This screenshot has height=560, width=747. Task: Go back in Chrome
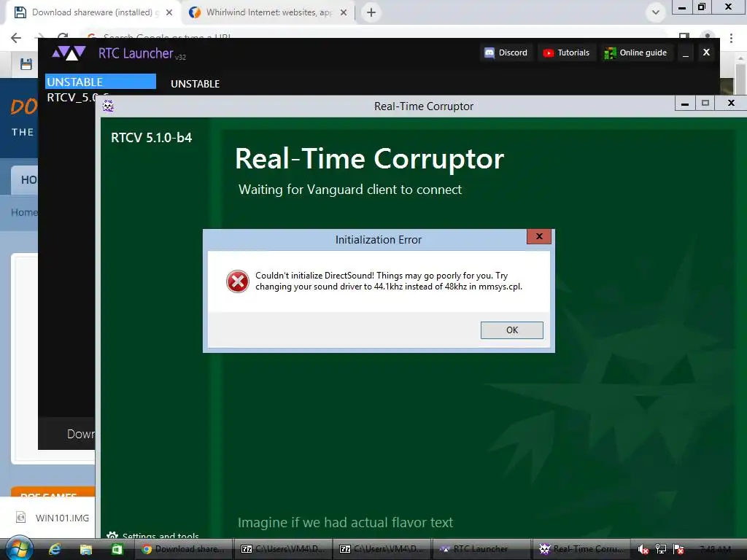(16, 38)
